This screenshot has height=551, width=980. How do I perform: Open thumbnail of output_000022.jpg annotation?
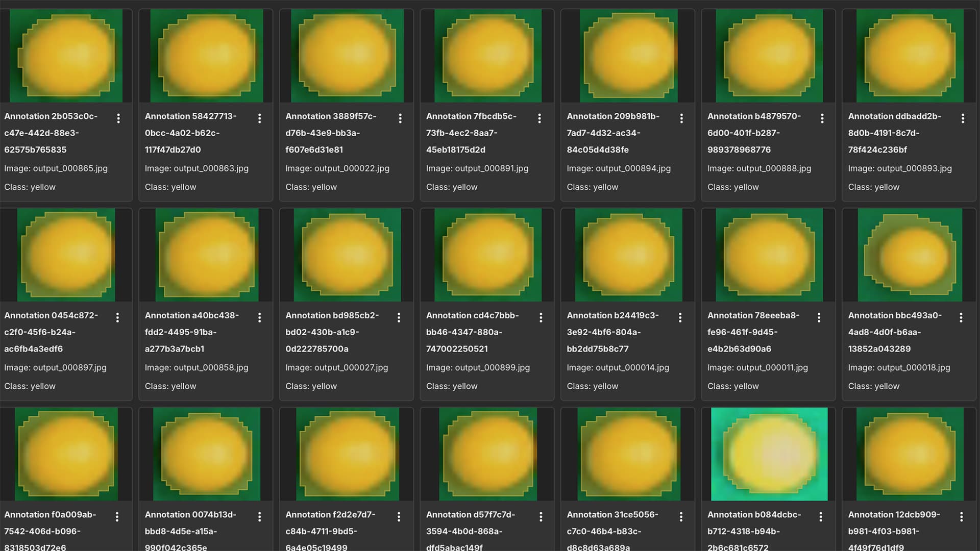[x=347, y=56]
